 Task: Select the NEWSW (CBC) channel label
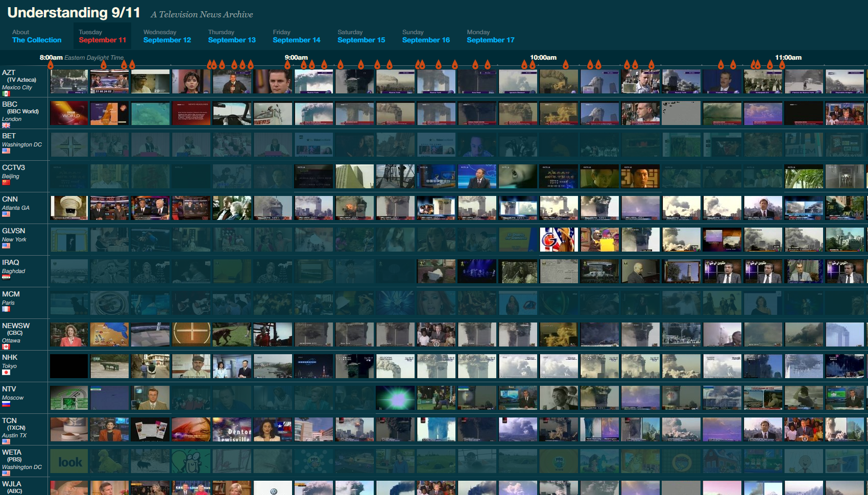click(x=16, y=329)
